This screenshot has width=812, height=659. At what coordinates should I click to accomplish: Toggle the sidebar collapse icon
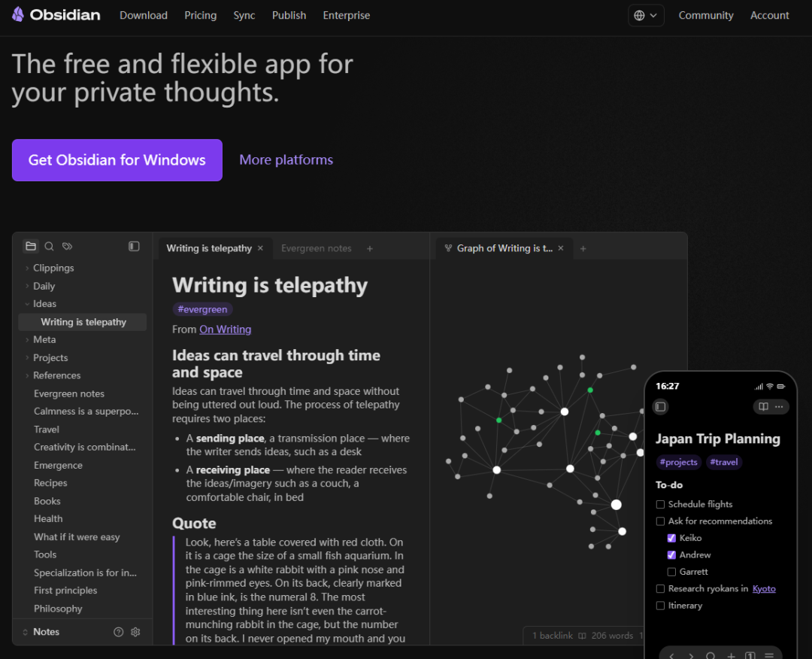click(x=134, y=246)
